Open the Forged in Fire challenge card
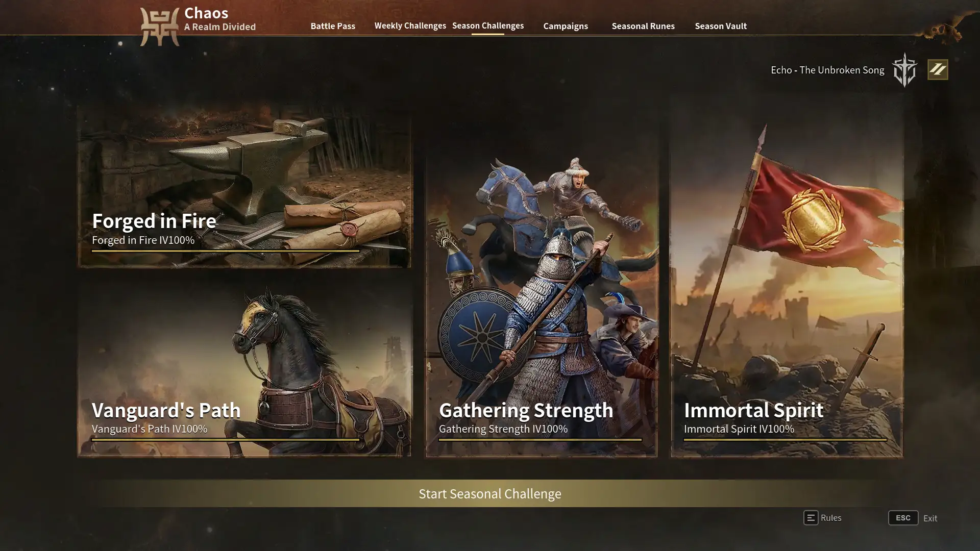Viewport: 980px width, 551px height. 244,186
